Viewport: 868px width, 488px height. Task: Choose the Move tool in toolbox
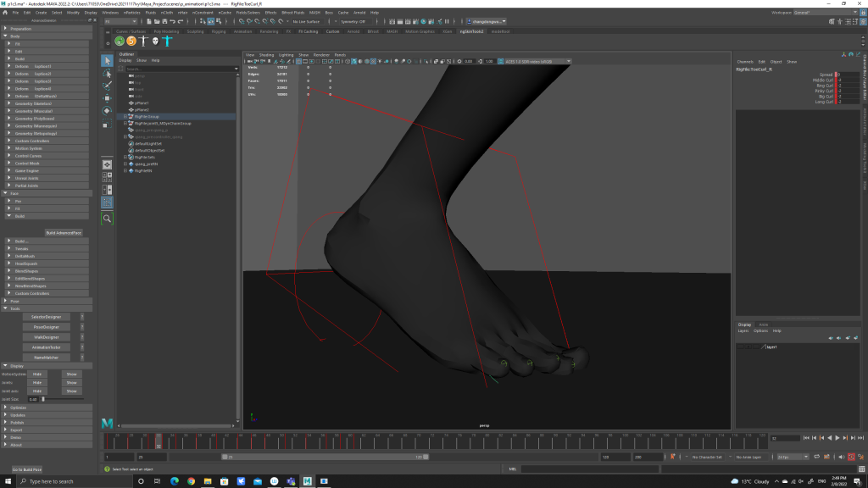pyautogui.click(x=107, y=98)
